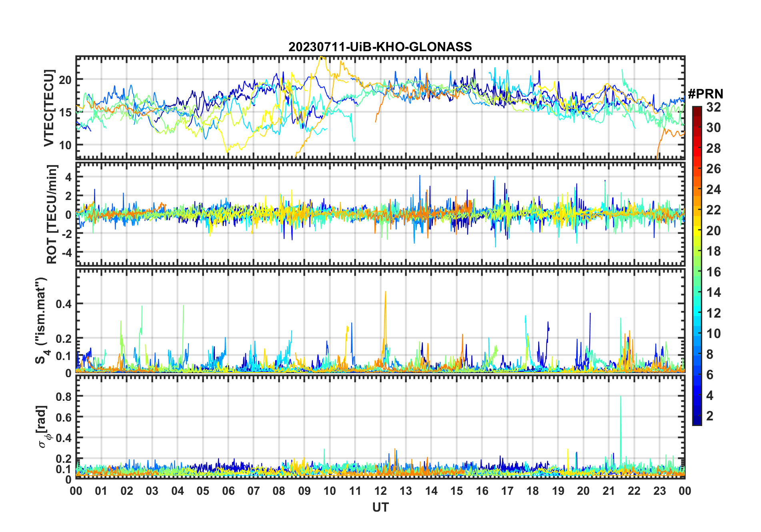The image size is (761, 532).
Task: Click the 21 hour tick on the UT axis
Action: tap(609, 491)
